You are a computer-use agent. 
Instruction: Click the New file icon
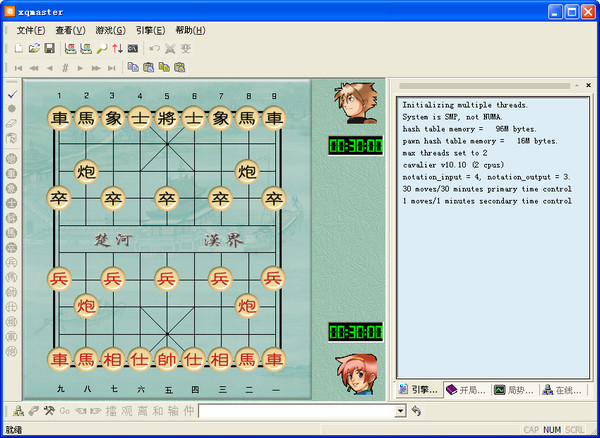click(18, 48)
